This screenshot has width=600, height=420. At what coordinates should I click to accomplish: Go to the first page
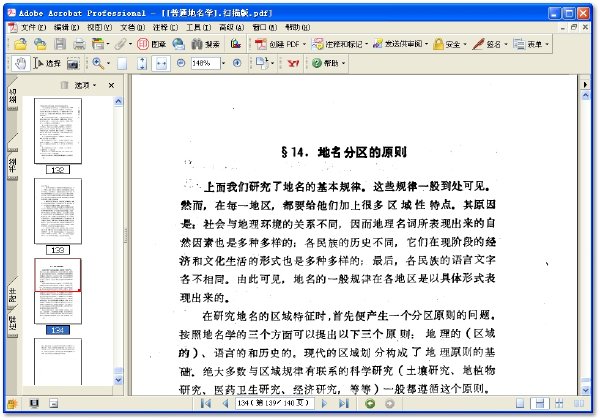[x=206, y=403]
